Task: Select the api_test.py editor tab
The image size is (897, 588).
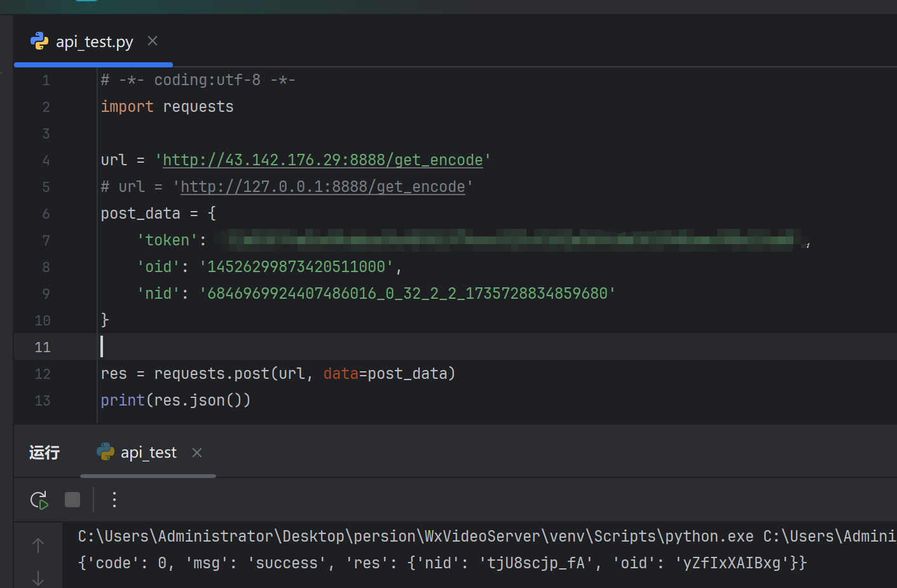Action: (95, 42)
